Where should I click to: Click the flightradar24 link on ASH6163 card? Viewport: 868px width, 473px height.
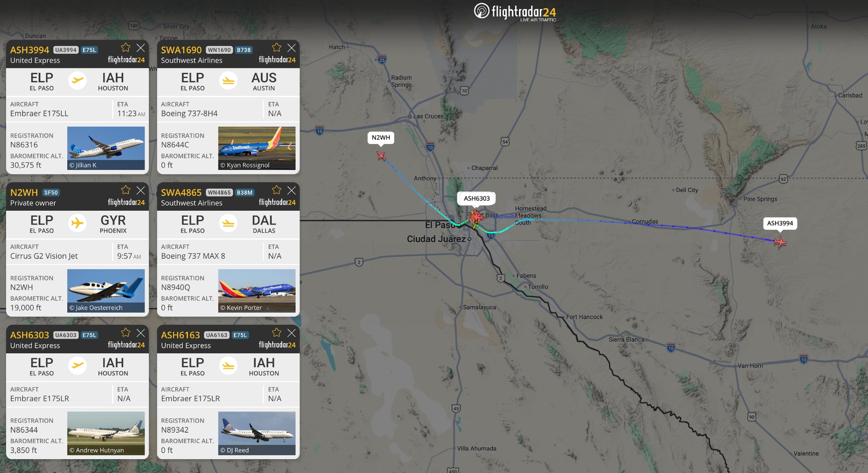277,345
